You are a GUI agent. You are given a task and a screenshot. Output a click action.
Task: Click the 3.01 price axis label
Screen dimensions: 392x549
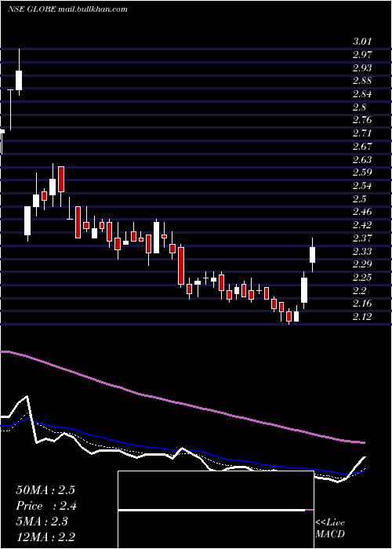pos(362,42)
